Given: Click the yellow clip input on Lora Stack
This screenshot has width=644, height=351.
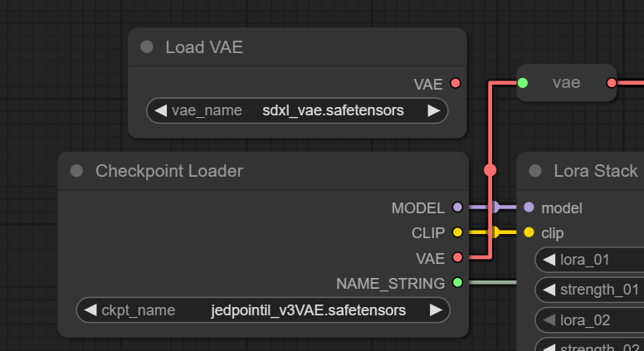Looking at the screenshot, I should click(529, 232).
